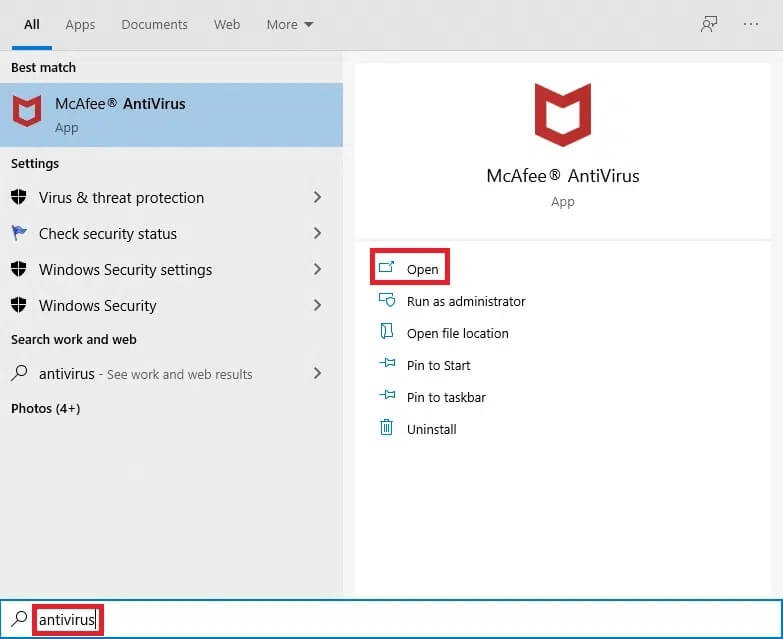Expand the Windows Security chevron
This screenshot has width=783, height=639.
317,305
